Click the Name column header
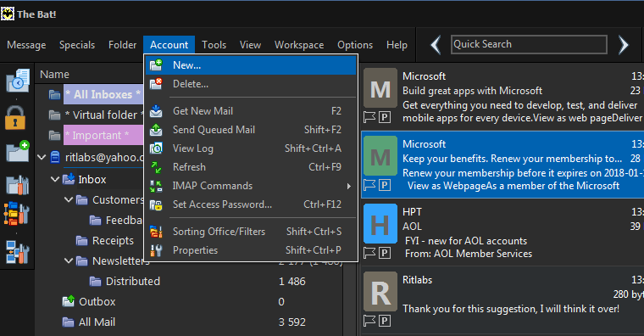The image size is (644, 336). coord(54,75)
